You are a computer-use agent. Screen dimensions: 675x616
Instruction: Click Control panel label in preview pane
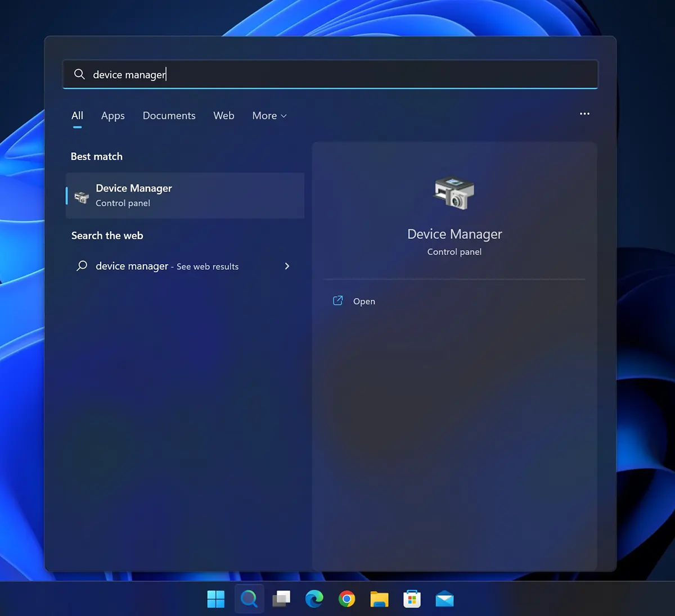click(454, 252)
